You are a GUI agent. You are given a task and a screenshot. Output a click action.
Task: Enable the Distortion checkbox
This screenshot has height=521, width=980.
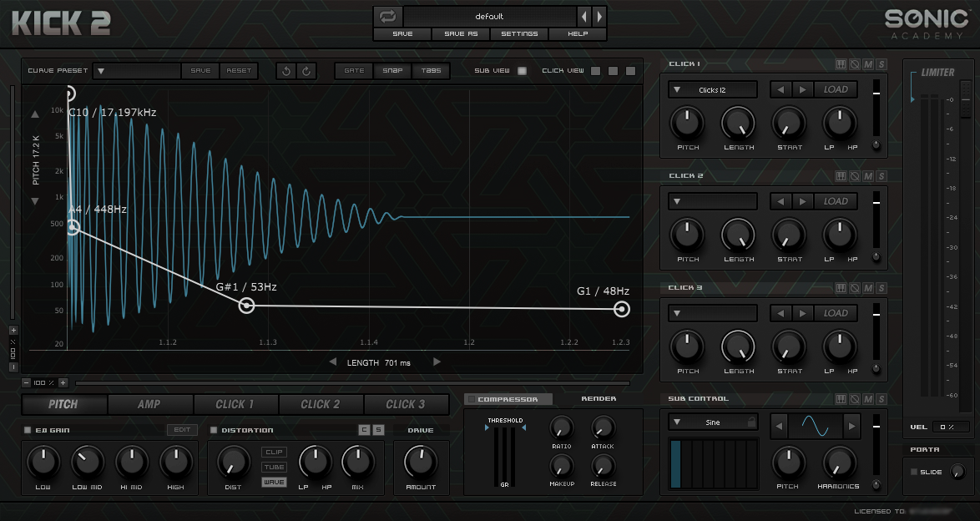coord(214,430)
